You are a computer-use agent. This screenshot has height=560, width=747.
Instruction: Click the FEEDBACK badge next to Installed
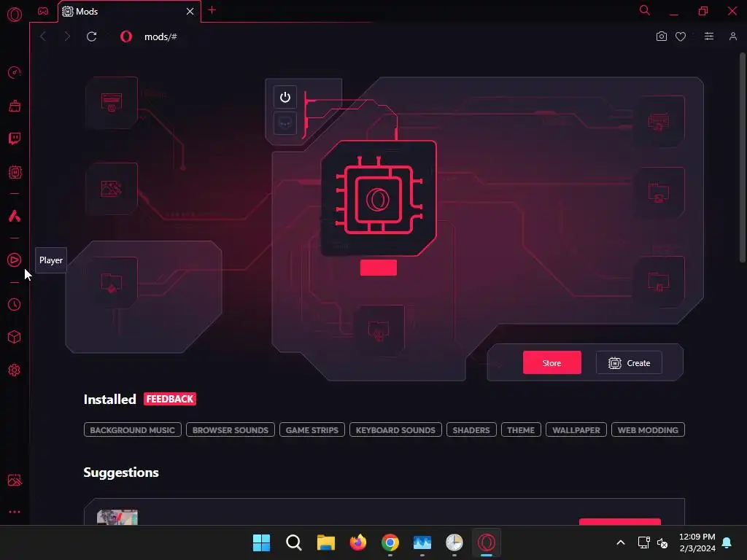click(169, 399)
